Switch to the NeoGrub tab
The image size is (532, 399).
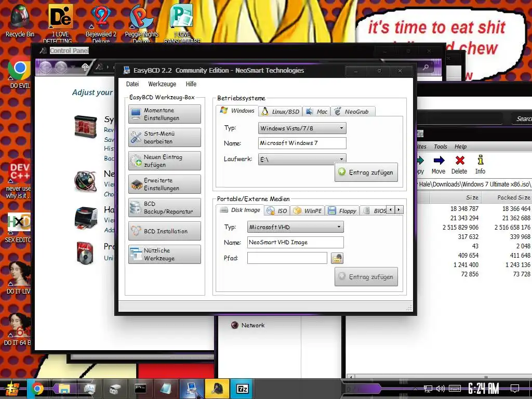point(353,112)
